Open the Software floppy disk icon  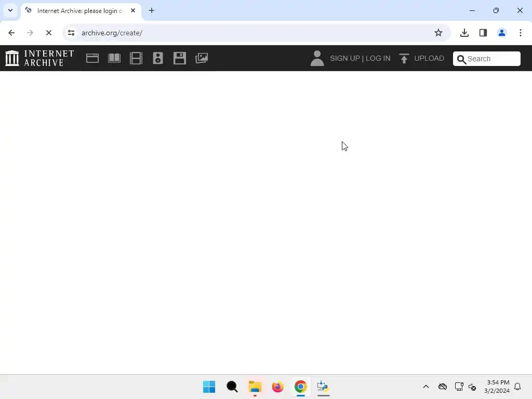point(179,58)
